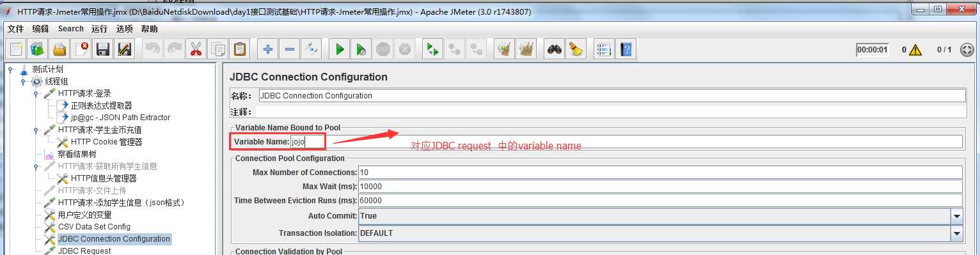Select JDBC Request in the tree
980x255 pixels.
coord(84,251)
